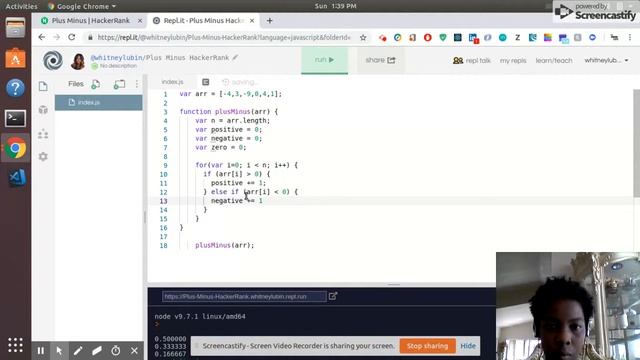Click the webcam video thumbnail
The image size is (640, 360).
pyautogui.click(x=568, y=306)
